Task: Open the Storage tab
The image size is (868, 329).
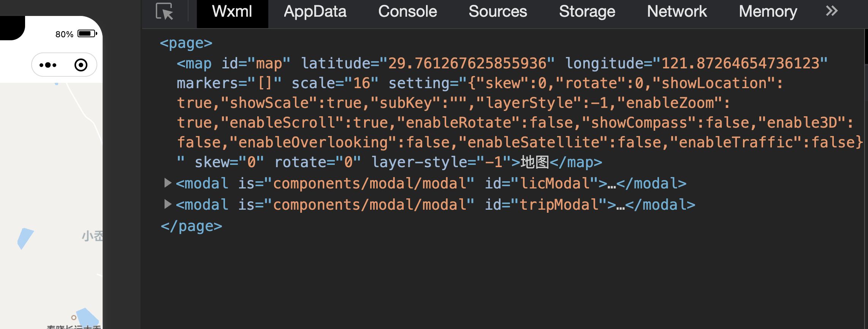Action: [x=587, y=12]
